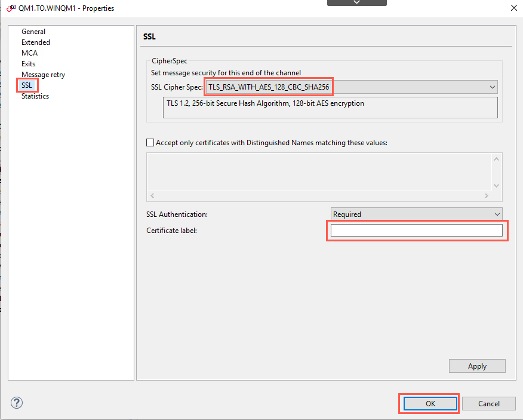
Task: Click the Apply button
Action: coord(477,366)
